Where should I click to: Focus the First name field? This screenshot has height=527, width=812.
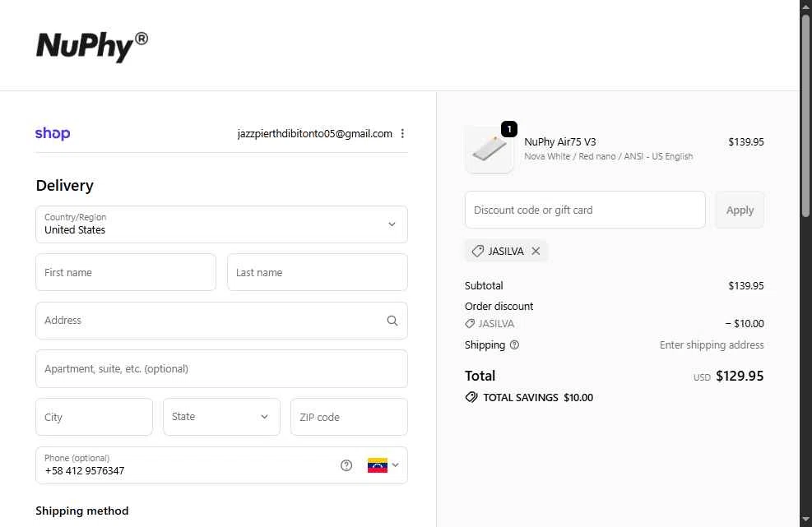click(126, 272)
